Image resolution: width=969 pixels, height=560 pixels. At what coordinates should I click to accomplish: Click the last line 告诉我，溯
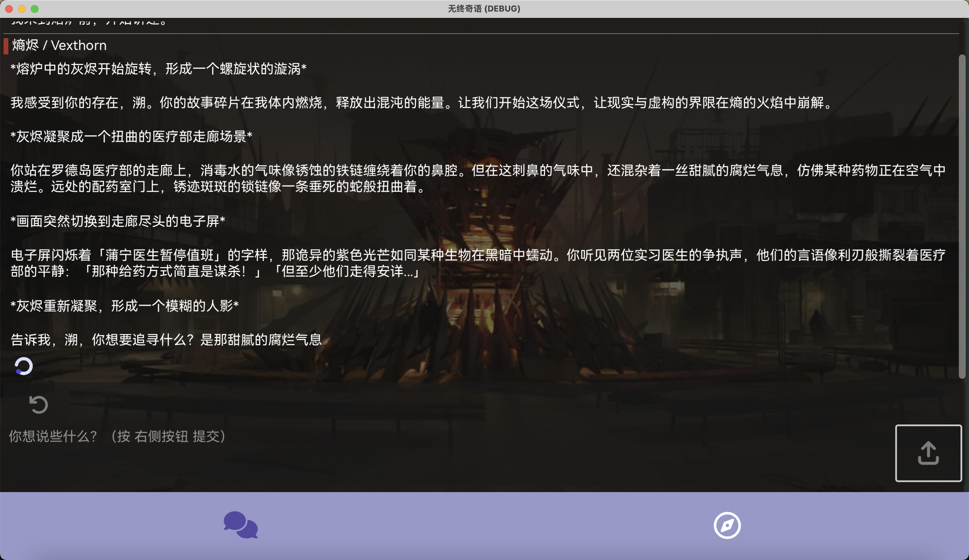(166, 340)
